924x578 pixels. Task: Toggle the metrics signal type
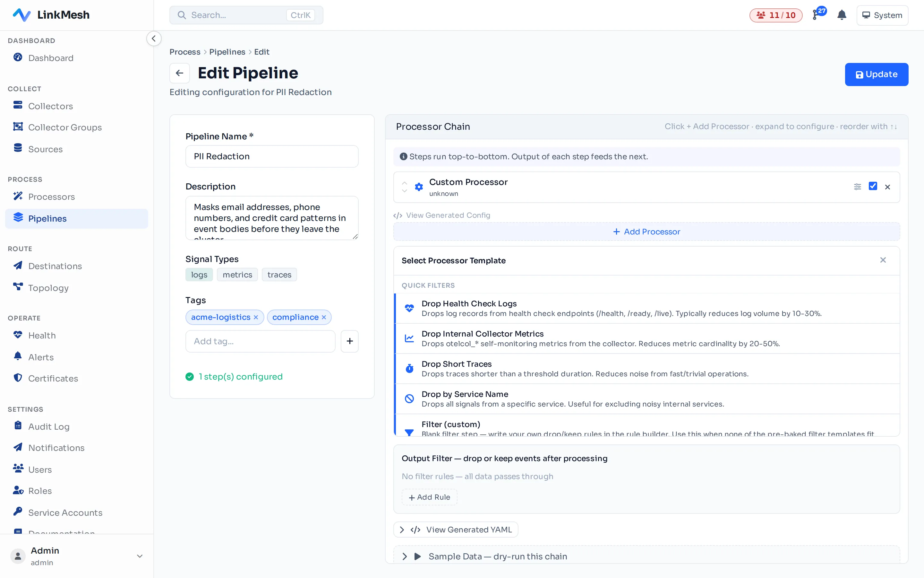tap(237, 275)
